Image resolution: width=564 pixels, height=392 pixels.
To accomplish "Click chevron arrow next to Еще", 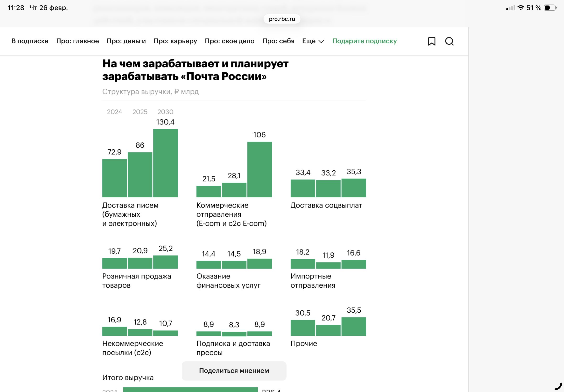I will [321, 41].
